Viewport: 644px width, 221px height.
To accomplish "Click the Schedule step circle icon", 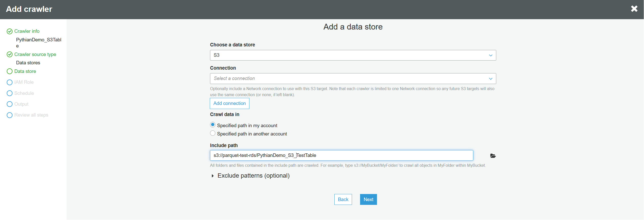I will 10,93.
